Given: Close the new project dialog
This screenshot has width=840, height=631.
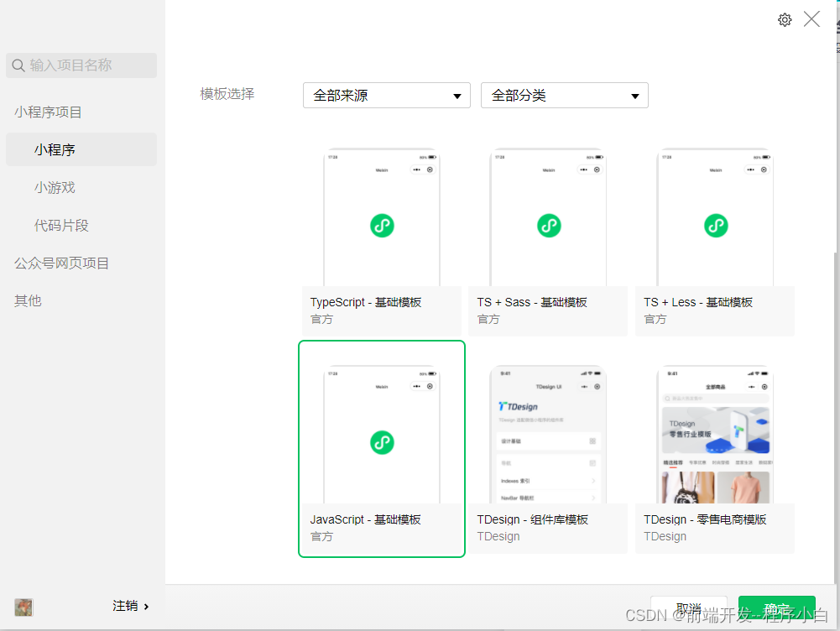Looking at the screenshot, I should tap(811, 19).
